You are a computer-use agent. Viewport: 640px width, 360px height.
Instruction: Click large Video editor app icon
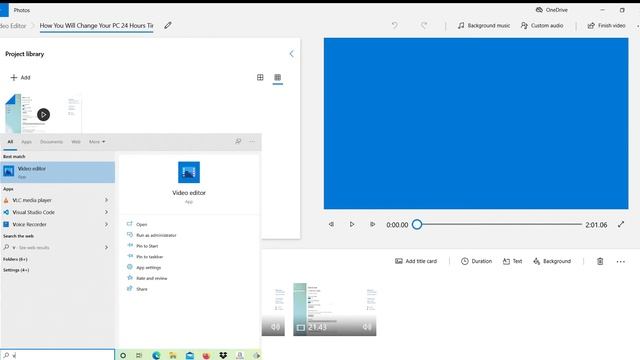(x=189, y=172)
